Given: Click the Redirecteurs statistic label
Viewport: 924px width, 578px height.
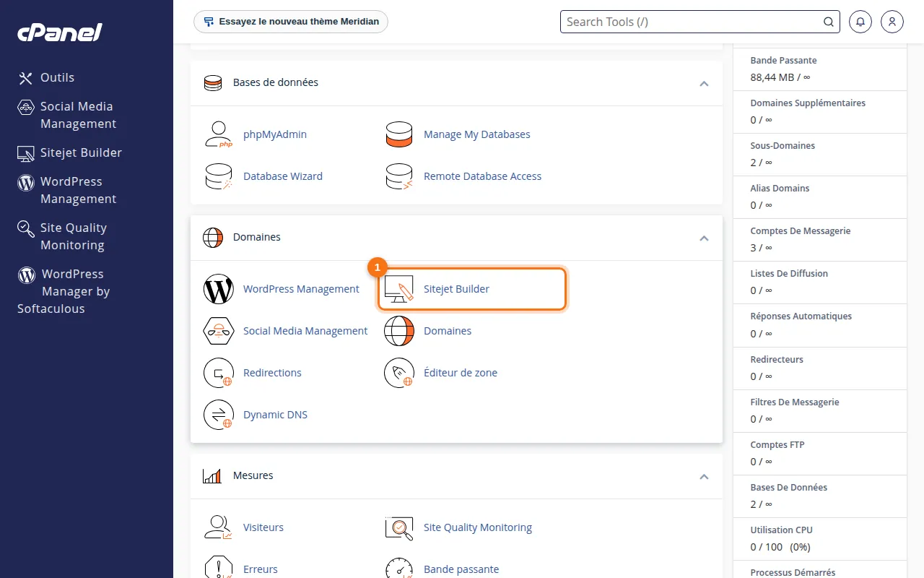Looking at the screenshot, I should point(777,360).
